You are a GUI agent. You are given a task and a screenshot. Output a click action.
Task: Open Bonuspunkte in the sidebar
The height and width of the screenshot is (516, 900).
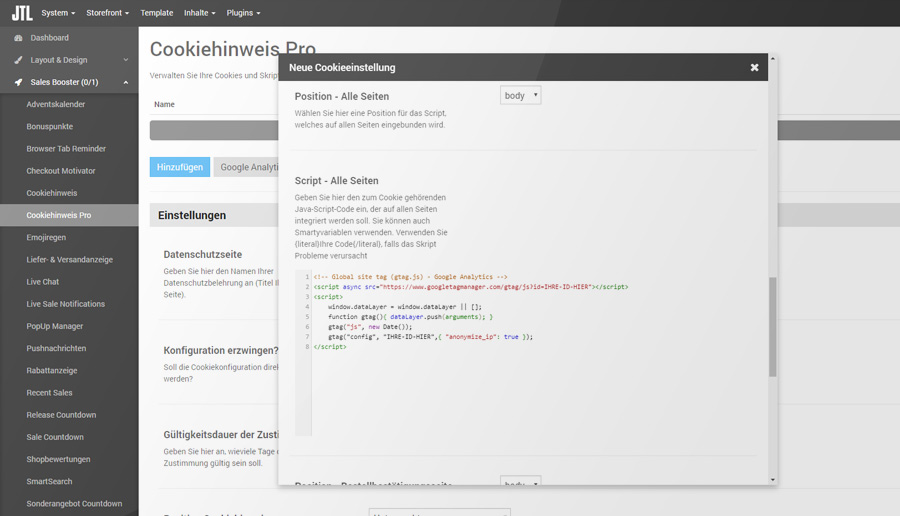click(x=49, y=126)
